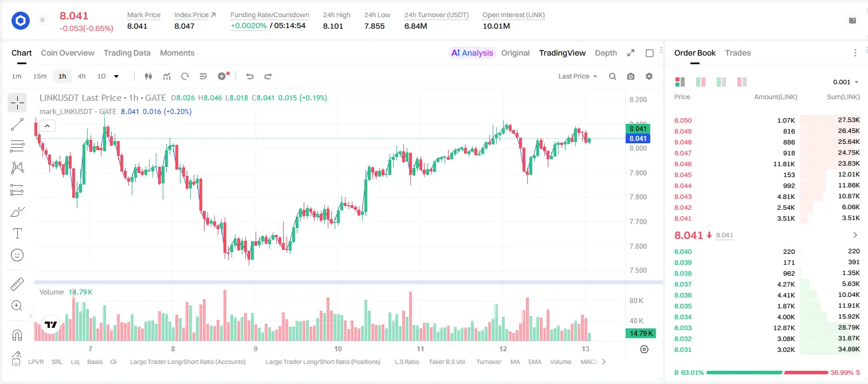Click the 8.046 ask price row
Screen dimensions: 868x384
click(x=767, y=164)
